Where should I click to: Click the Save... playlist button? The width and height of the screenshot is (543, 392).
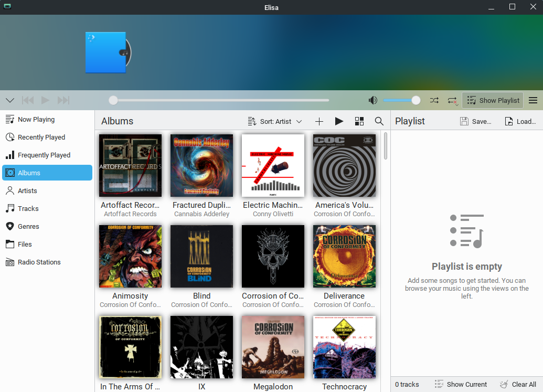(476, 121)
